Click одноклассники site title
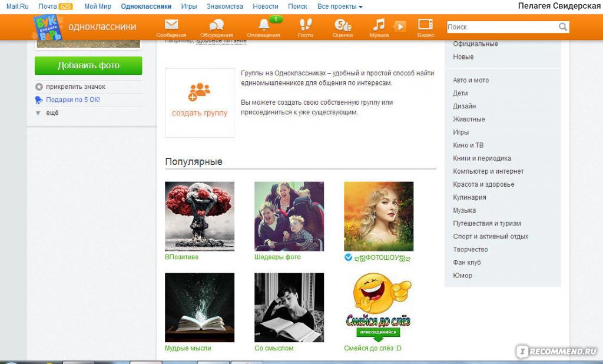The image size is (603, 364). (x=102, y=27)
